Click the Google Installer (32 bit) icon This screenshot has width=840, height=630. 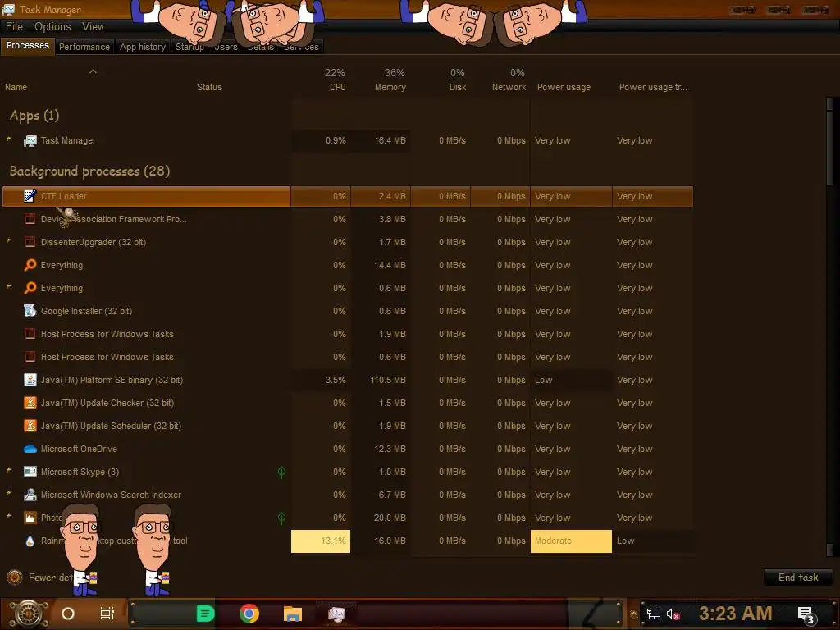[x=30, y=311]
